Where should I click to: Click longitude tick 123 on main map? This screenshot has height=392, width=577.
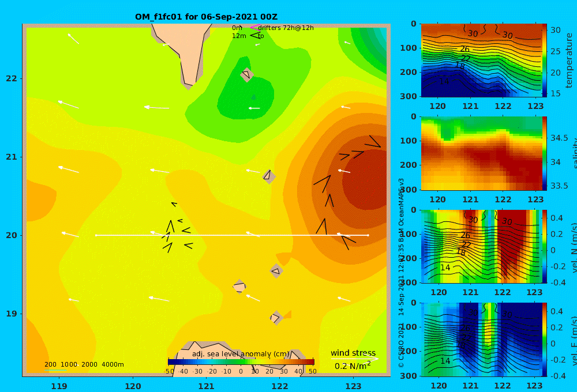point(353,386)
